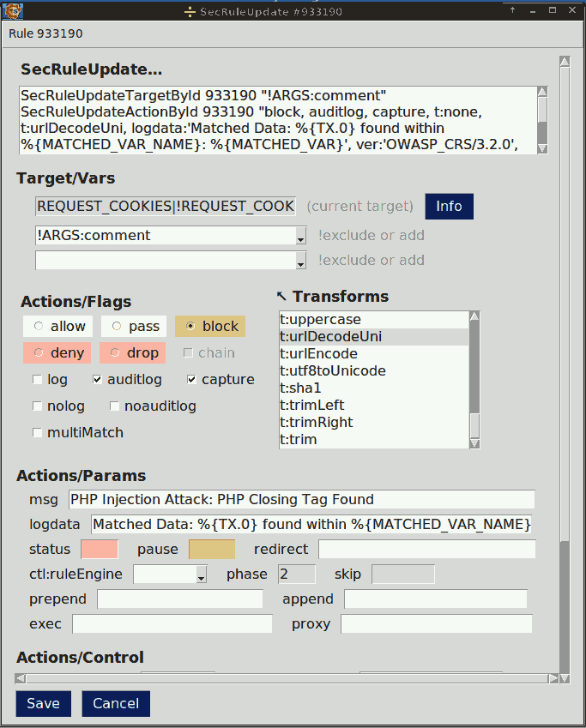The width and height of the screenshot is (586, 728).
Task: Click the Info button
Action: point(449,207)
